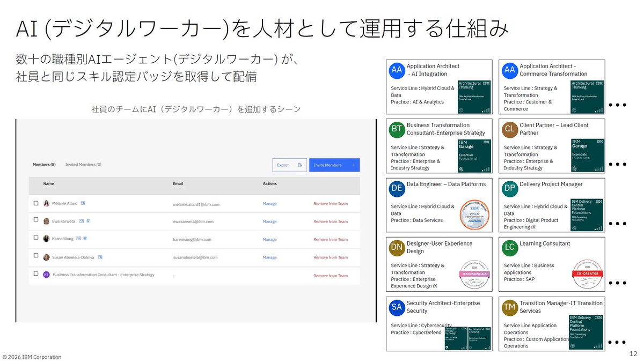Click the badge icon beside Ewa Karweta
Screen dimensions: 644x362
(x=88, y=221)
